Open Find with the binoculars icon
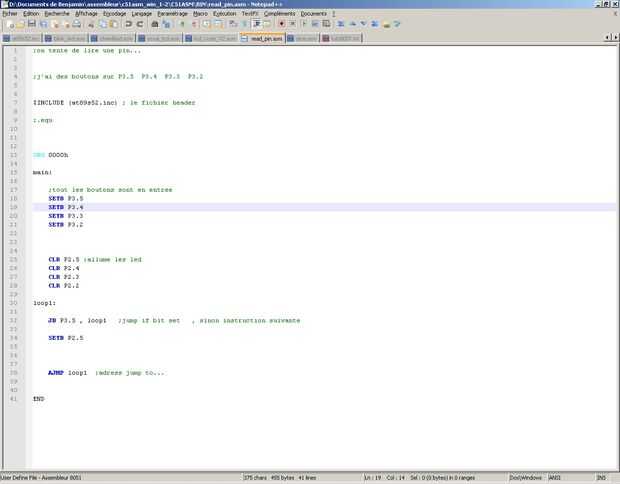Image resolution: width=620 pixels, height=484 pixels. (x=155, y=24)
